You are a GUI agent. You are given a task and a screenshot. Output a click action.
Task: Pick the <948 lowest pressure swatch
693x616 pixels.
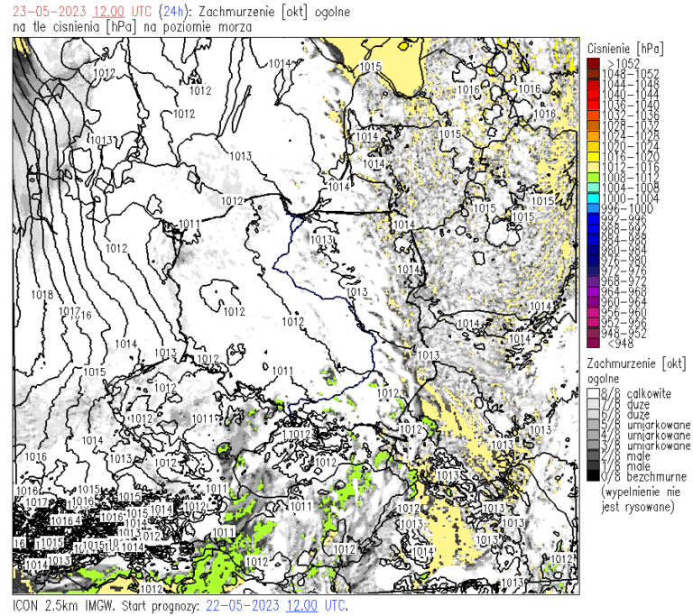click(x=593, y=344)
